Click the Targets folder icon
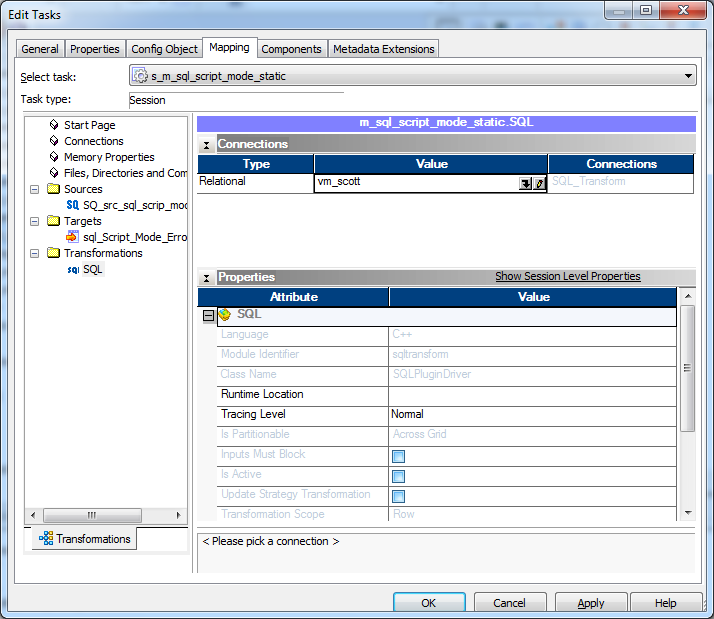The width and height of the screenshot is (714, 619). [x=54, y=220]
